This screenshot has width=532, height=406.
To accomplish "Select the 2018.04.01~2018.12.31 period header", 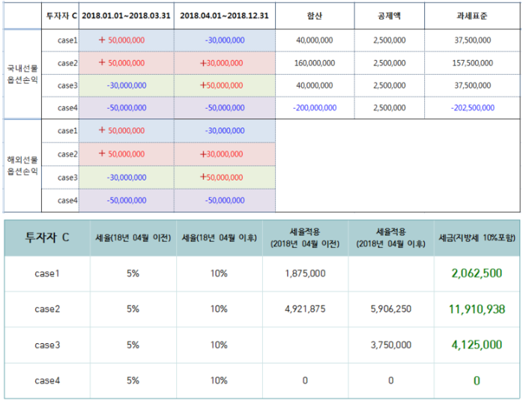I will click(224, 16).
